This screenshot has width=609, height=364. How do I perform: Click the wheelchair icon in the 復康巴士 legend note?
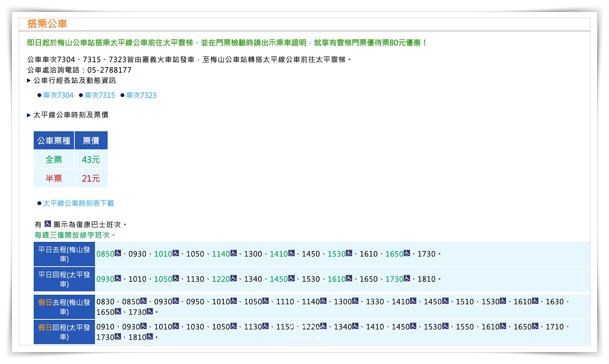point(48,224)
